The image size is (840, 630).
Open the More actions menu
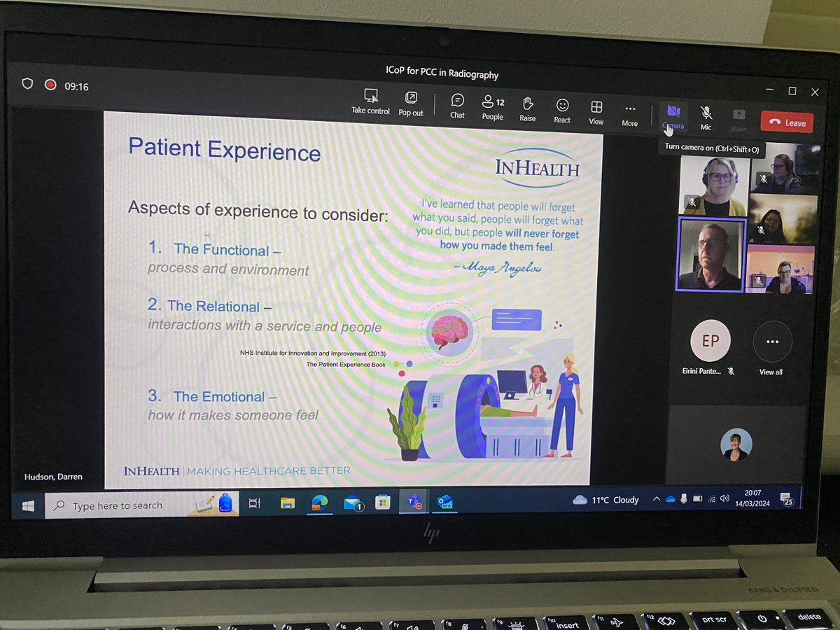[x=630, y=115]
